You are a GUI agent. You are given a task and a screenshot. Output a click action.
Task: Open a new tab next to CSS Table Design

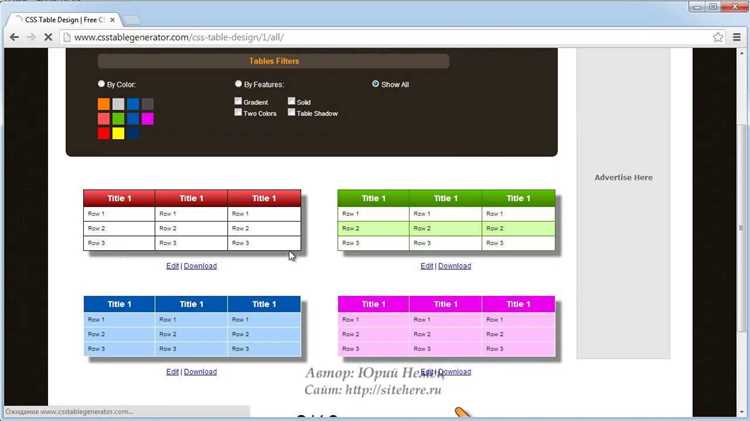click(131, 20)
